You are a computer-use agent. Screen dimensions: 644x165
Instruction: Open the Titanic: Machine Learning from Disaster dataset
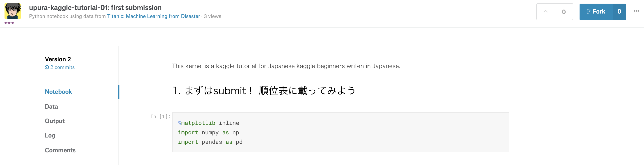[x=153, y=16]
